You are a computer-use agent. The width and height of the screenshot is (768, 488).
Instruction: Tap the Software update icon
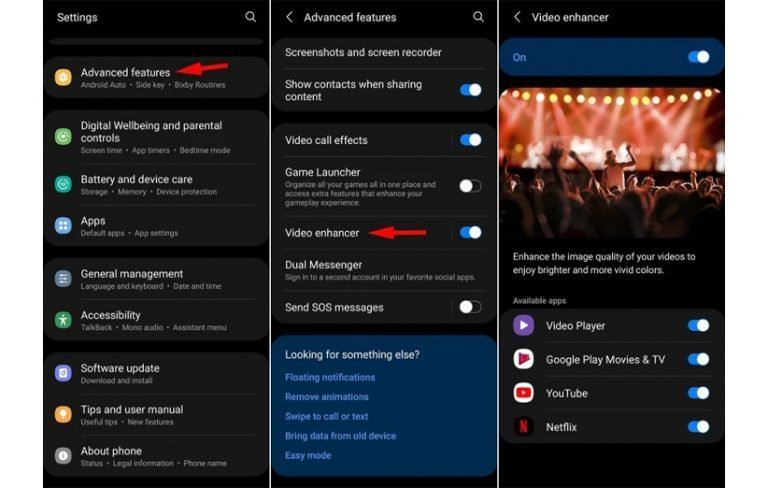[x=63, y=373]
